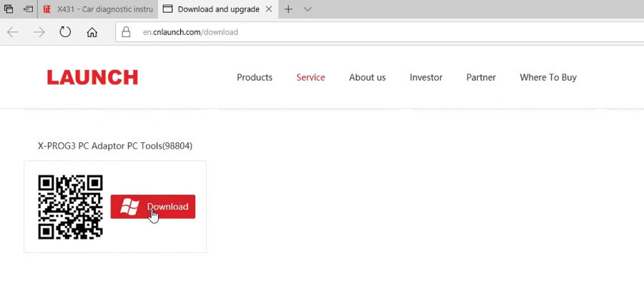Open the Investor menu
This screenshot has width=644, height=306.
tap(426, 77)
